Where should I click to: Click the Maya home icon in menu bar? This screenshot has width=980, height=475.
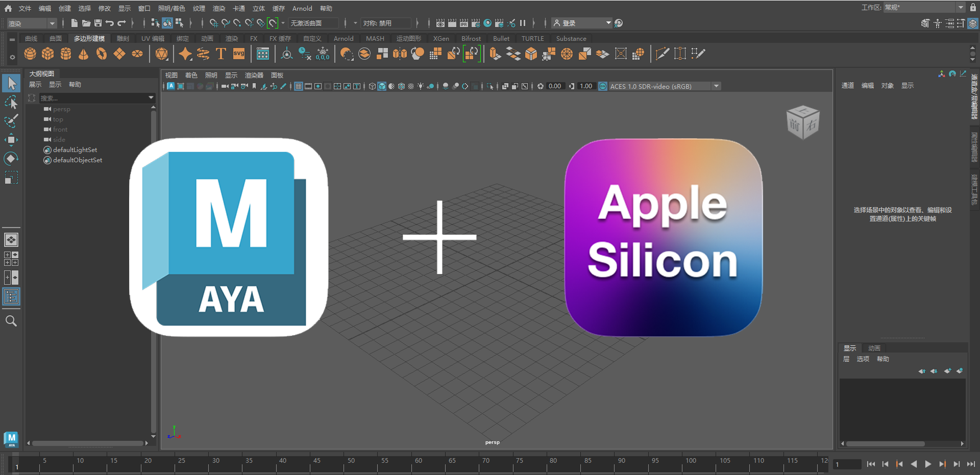(8, 8)
